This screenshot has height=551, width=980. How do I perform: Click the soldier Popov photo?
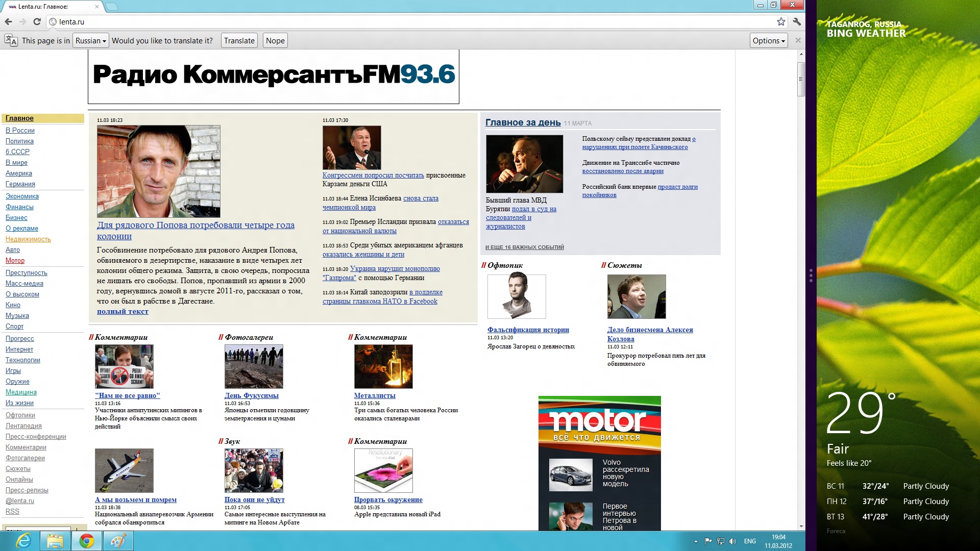pyautogui.click(x=159, y=171)
